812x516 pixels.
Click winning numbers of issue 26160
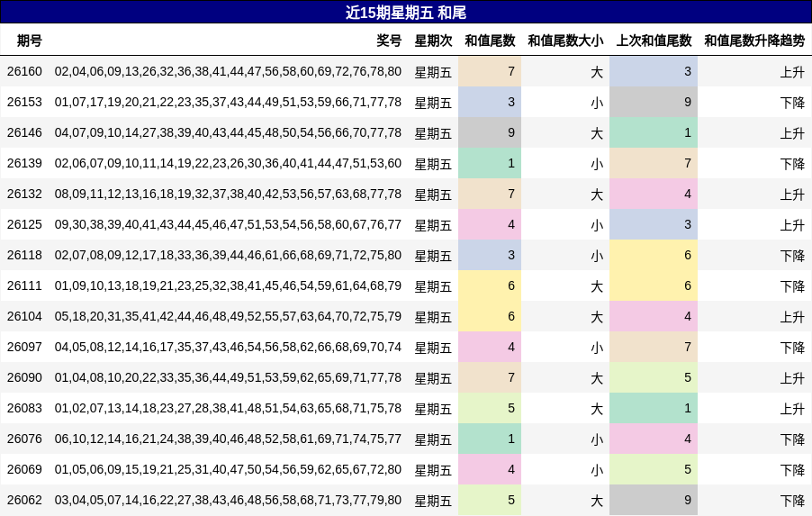coord(228,71)
